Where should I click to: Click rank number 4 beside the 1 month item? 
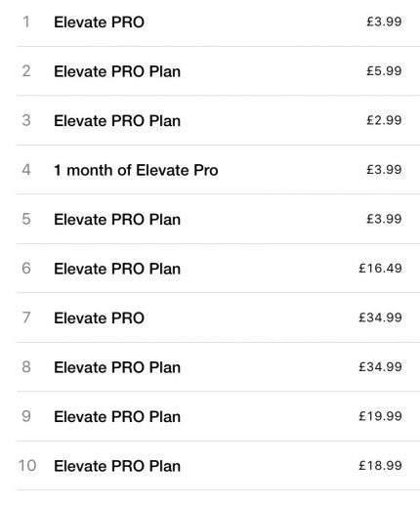26,170
